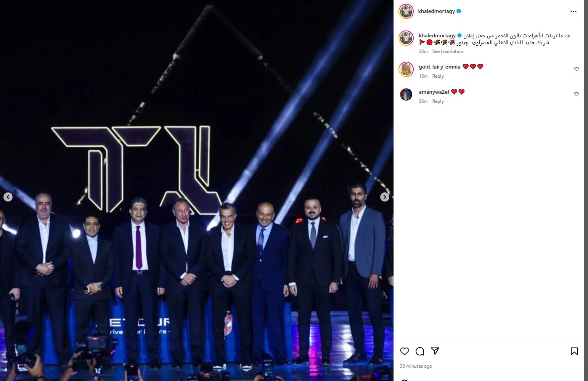The height and width of the screenshot is (381, 588).
Task: Click the stage group photo
Action: pos(197,190)
